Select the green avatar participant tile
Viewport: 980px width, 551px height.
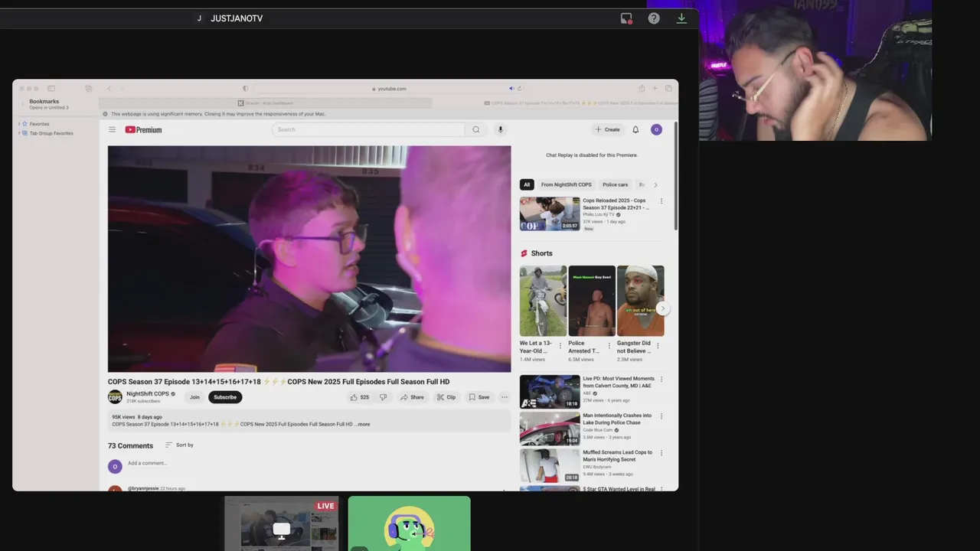(x=410, y=523)
